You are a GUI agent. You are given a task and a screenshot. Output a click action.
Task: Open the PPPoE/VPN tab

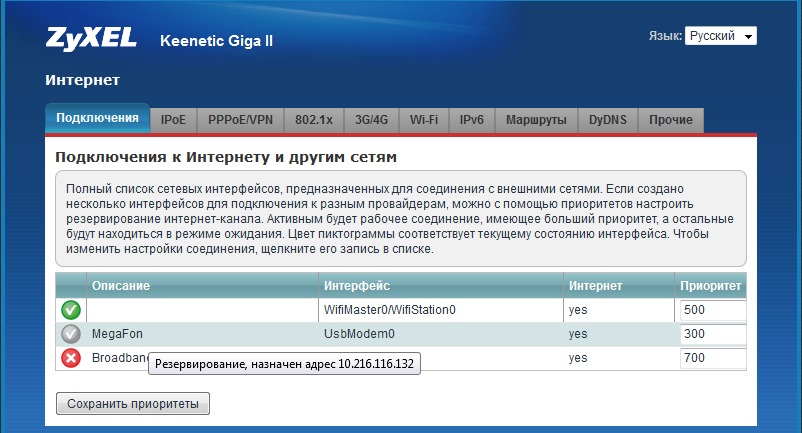[x=240, y=120]
